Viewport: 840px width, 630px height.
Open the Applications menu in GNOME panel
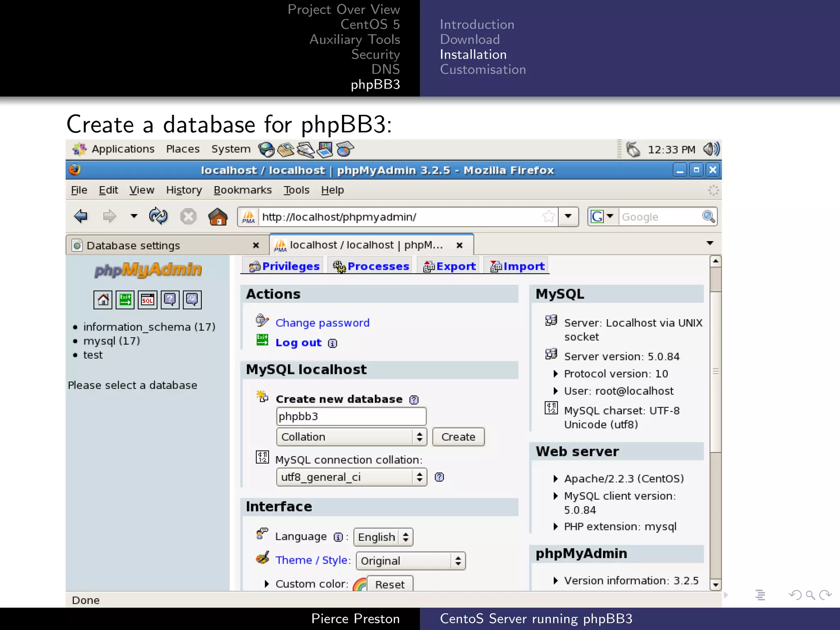(123, 149)
